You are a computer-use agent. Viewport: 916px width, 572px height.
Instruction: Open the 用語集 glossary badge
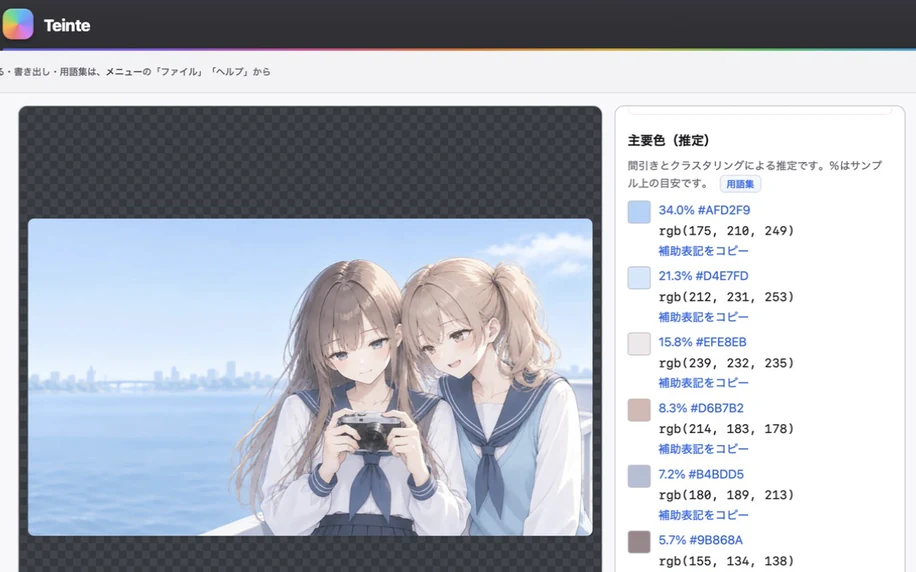(740, 184)
